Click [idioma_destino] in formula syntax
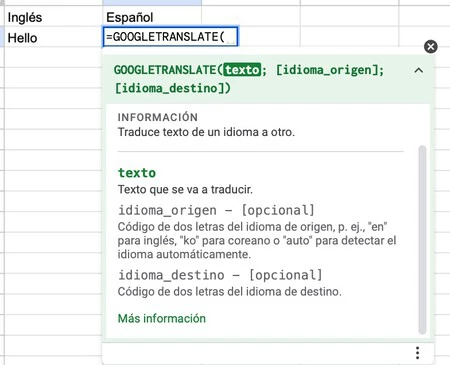This screenshot has height=365, width=450. 169,88
